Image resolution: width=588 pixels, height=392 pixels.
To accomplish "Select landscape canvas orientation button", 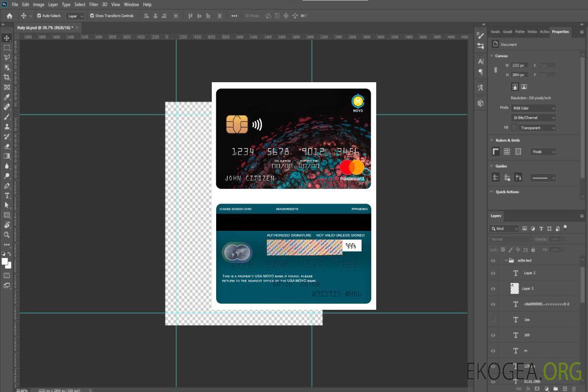I will 524,87.
